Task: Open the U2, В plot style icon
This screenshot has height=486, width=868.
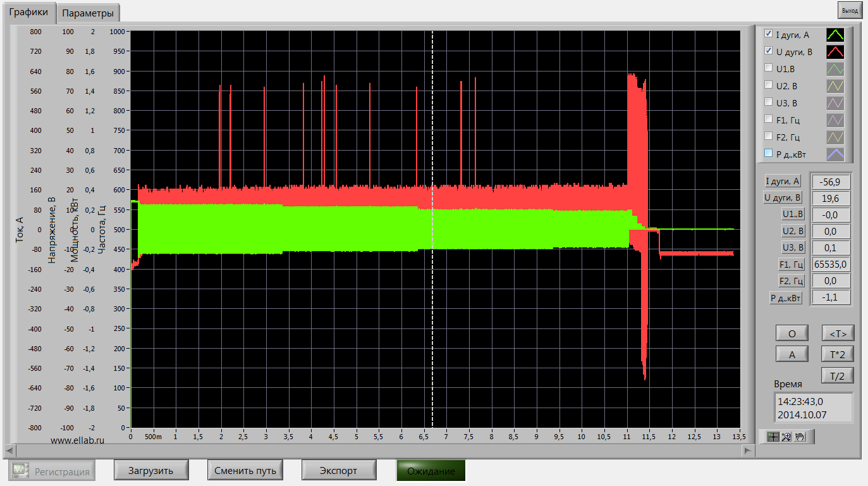Action: tap(836, 85)
